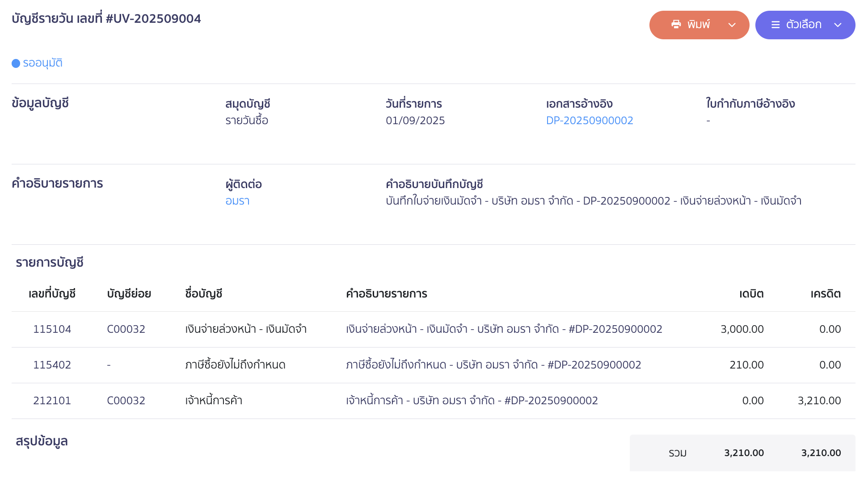Click the รออนุมัติ status text
The height and width of the screenshot is (486, 868).
pyautogui.click(x=42, y=63)
